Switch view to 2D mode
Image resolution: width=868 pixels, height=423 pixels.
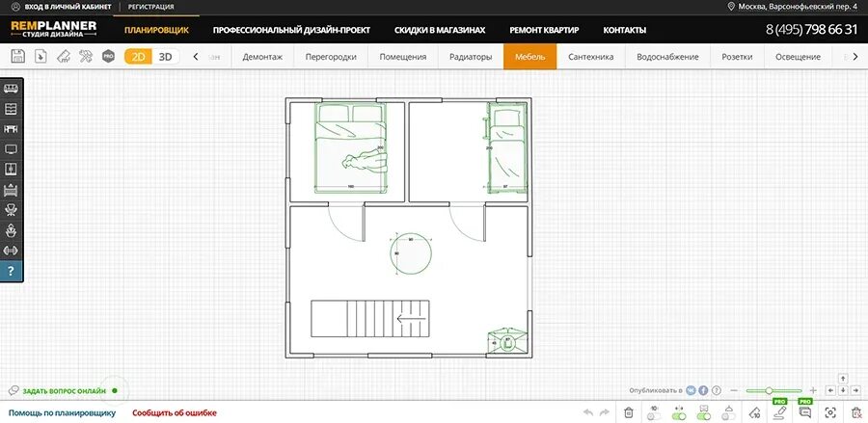(x=138, y=57)
